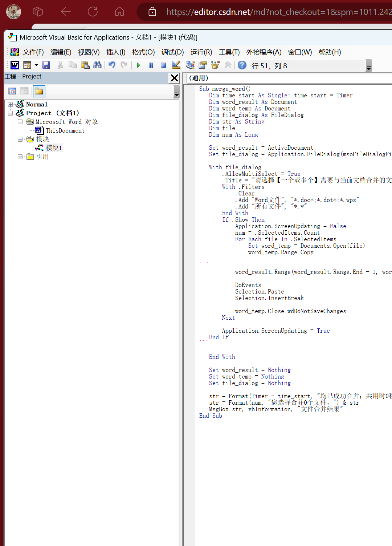Screen dimensions: 392x546
Task: Click the View Microsoft Word toolbar icon
Action: (x=15, y=65)
